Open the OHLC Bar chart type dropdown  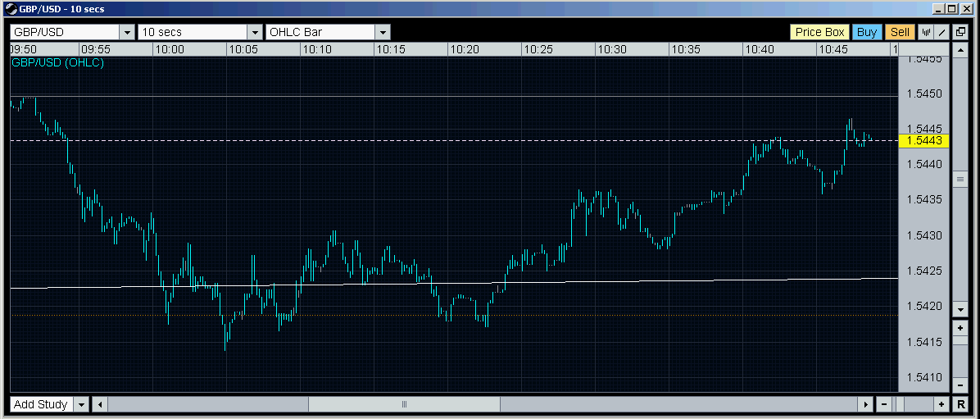coord(383,32)
